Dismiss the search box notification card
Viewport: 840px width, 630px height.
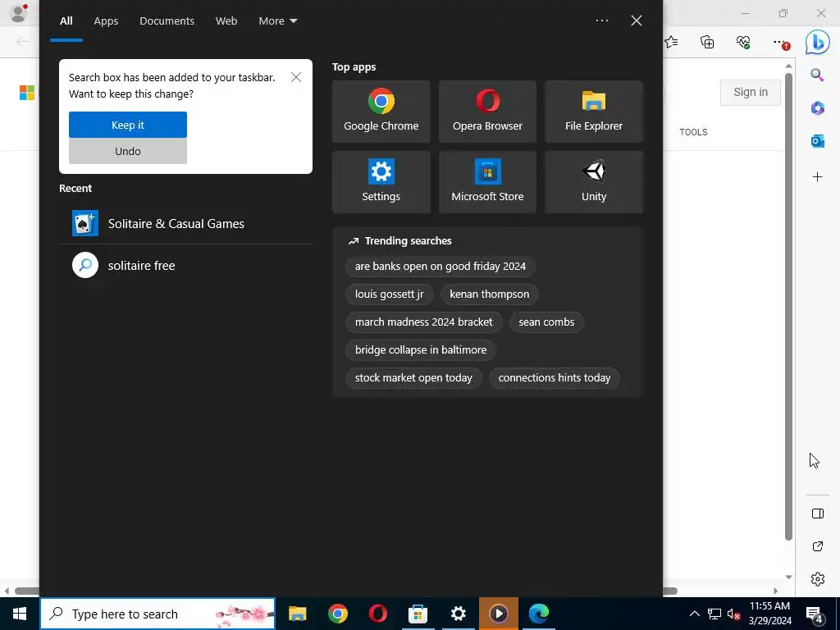295,77
